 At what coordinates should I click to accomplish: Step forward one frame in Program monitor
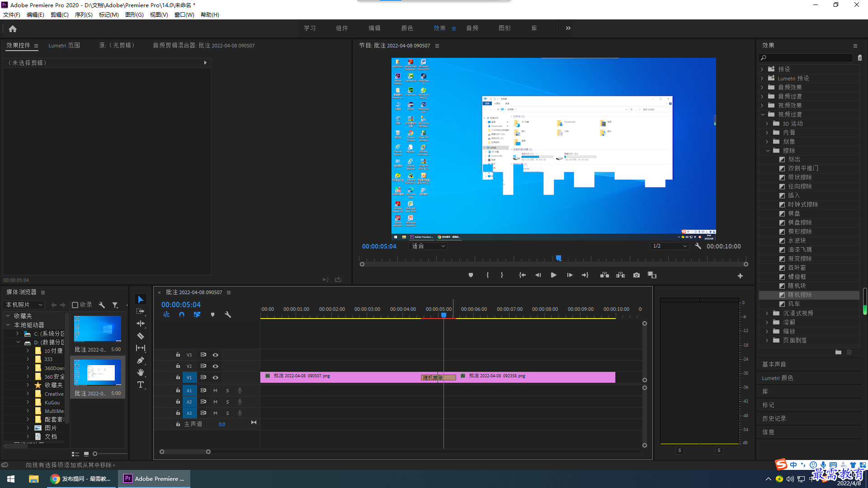click(x=570, y=275)
